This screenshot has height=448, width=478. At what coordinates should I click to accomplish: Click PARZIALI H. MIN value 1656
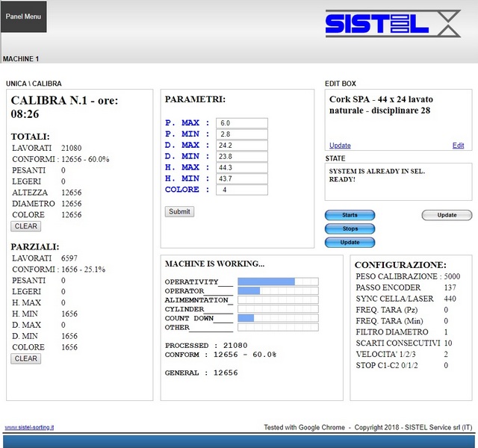click(x=69, y=314)
